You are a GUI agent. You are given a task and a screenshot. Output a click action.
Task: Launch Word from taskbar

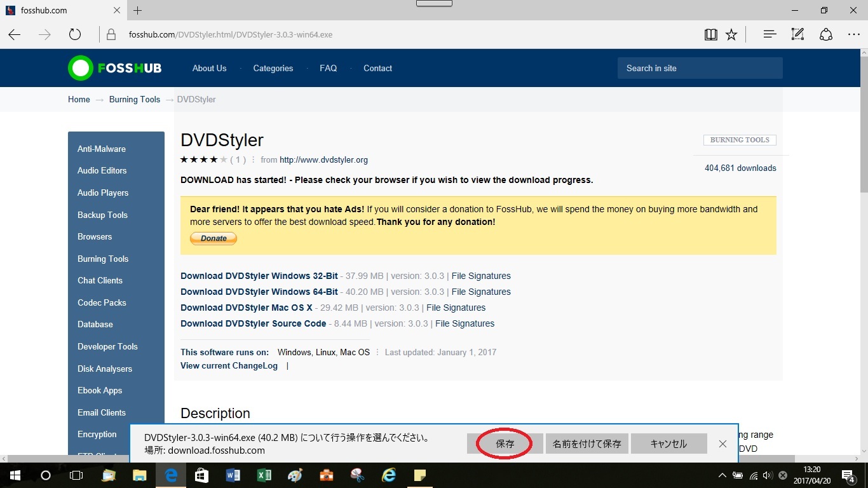coord(233,475)
